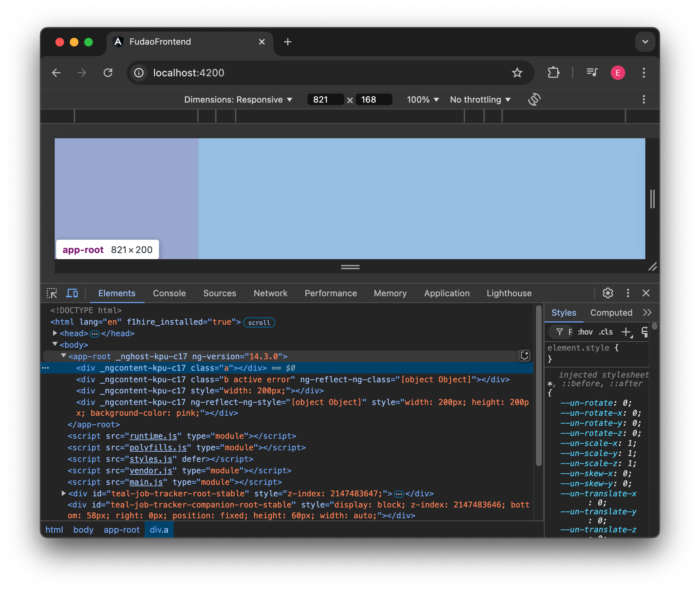The width and height of the screenshot is (700, 591).
Task: Click the viewport width field showing 821
Action: click(x=326, y=99)
